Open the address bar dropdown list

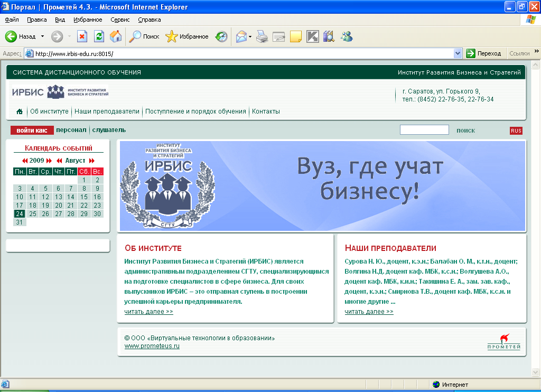pyautogui.click(x=458, y=53)
